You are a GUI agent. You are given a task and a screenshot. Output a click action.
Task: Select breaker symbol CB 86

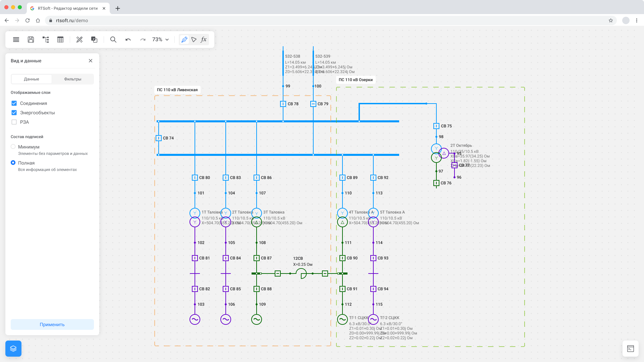click(257, 178)
